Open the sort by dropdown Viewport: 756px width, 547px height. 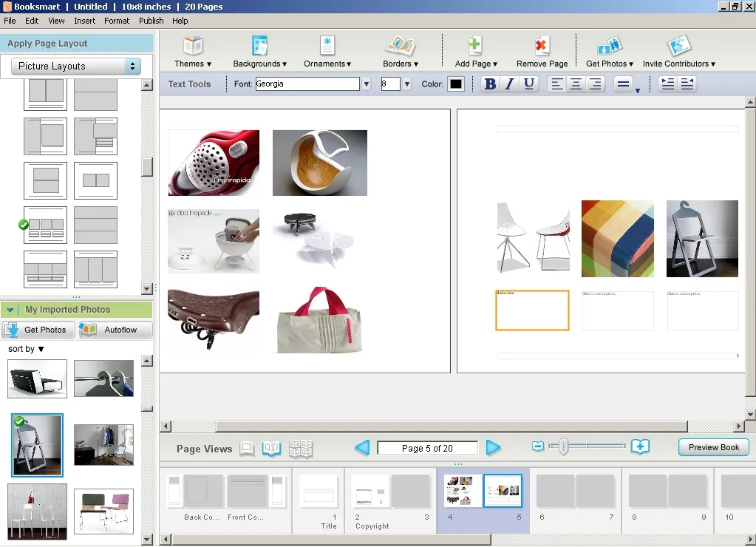26,349
